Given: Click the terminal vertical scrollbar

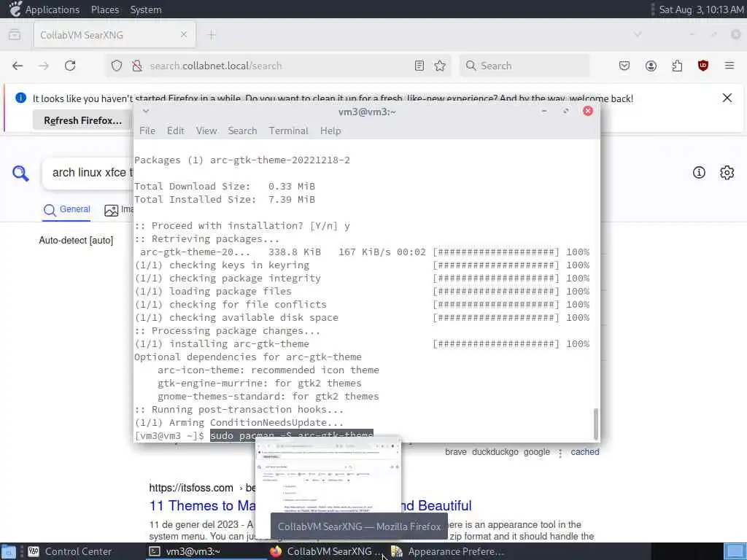Looking at the screenshot, I should pyautogui.click(x=595, y=424).
